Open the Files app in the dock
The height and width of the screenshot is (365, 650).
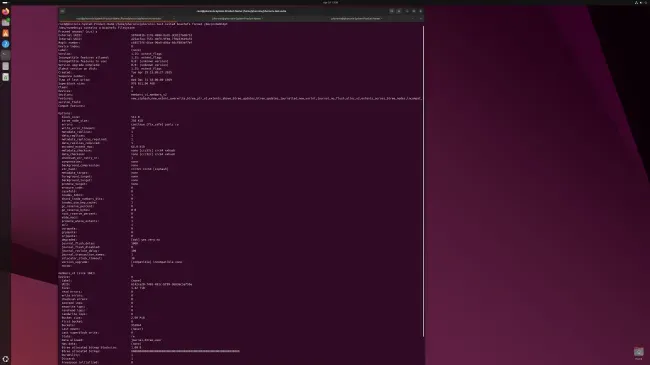click(5, 22)
